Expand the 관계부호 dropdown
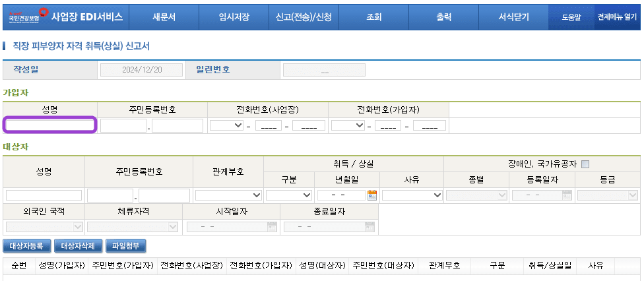644x281 pixels. pos(229,195)
